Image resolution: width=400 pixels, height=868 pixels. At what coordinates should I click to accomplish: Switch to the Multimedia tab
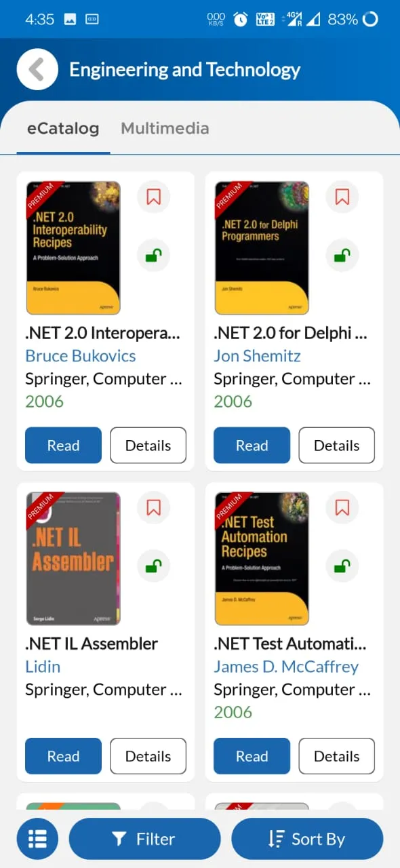(x=165, y=128)
